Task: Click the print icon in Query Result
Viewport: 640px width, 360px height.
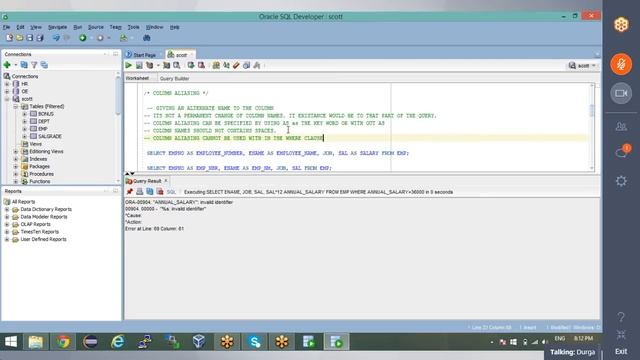Action: [140, 191]
